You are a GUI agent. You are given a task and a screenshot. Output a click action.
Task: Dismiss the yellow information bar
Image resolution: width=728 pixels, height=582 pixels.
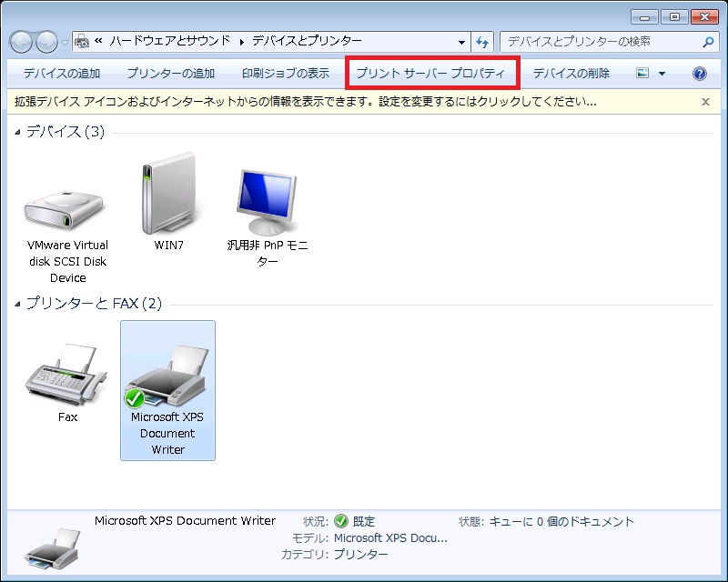tap(705, 102)
